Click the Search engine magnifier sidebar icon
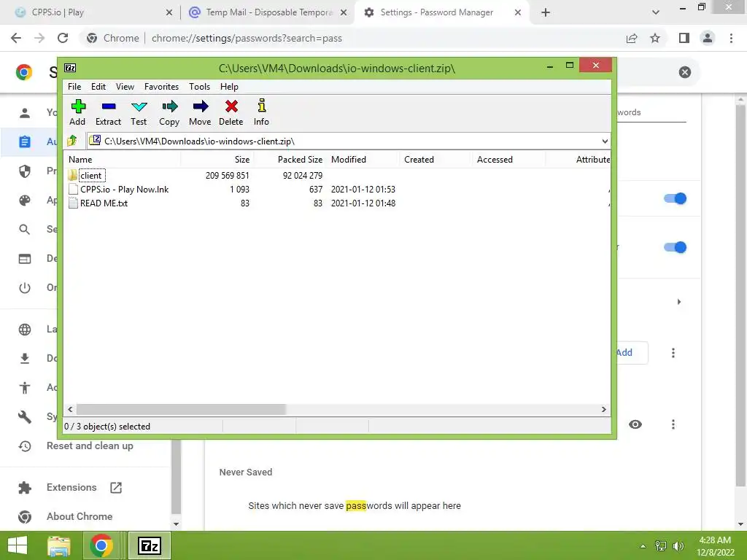The height and width of the screenshot is (560, 747). point(24,230)
